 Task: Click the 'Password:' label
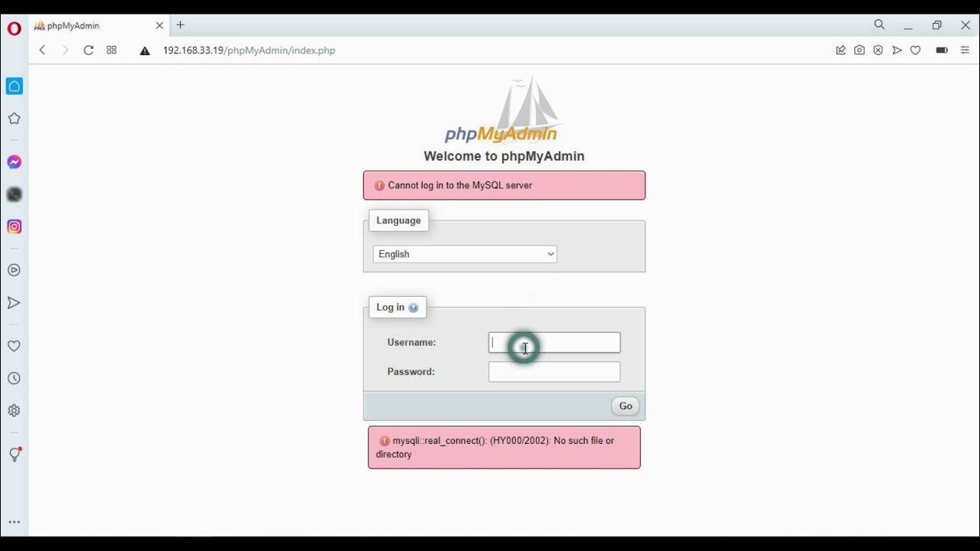coord(411,372)
